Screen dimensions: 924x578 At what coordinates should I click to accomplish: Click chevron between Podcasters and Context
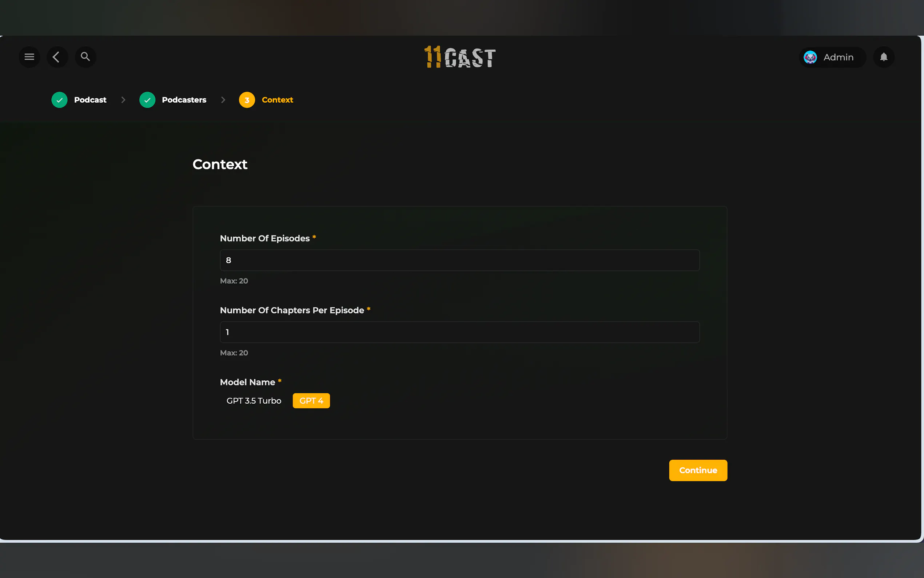coord(223,100)
